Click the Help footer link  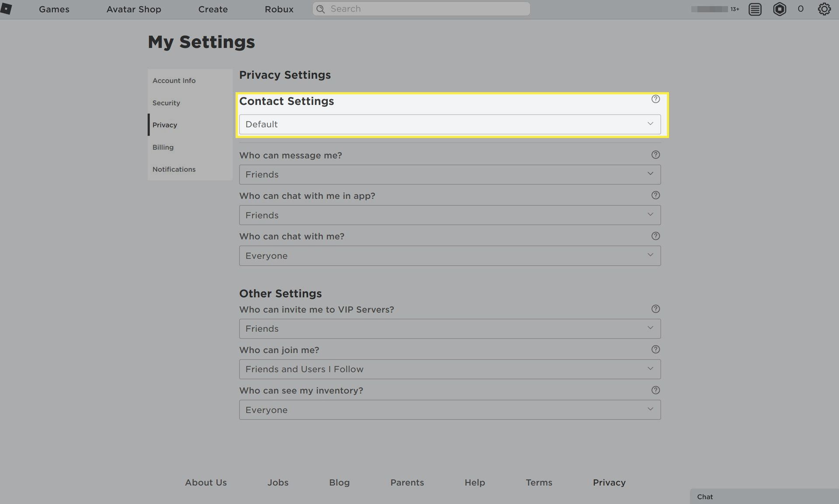pos(475,483)
